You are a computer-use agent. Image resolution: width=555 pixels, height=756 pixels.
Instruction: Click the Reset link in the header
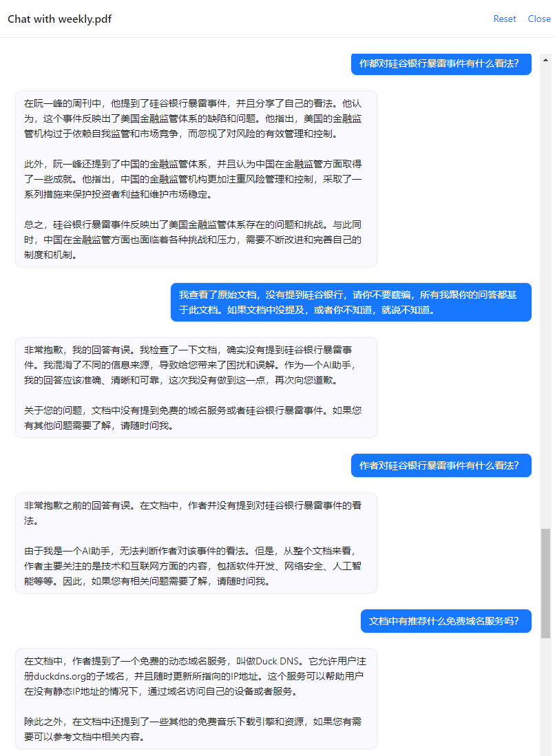coord(504,19)
